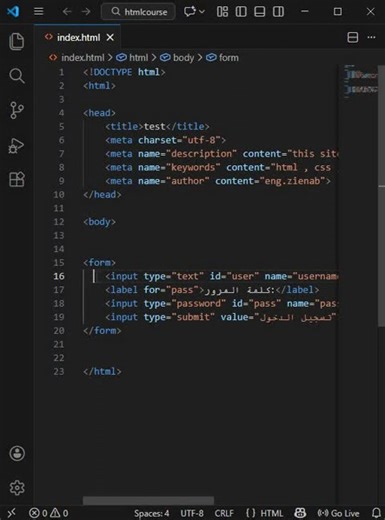Click the meta keywords line
Viewport: 385px width, 520px height.
pos(218,167)
